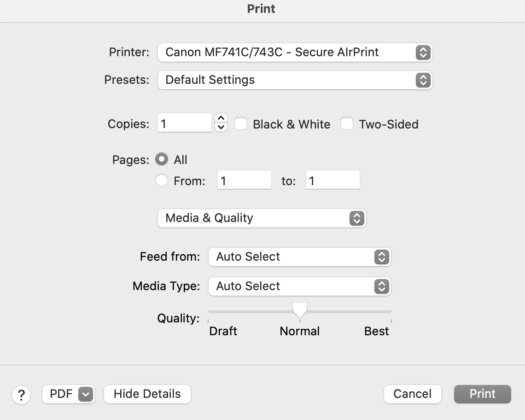
Task: Click the page range "to" field
Action: (x=332, y=181)
